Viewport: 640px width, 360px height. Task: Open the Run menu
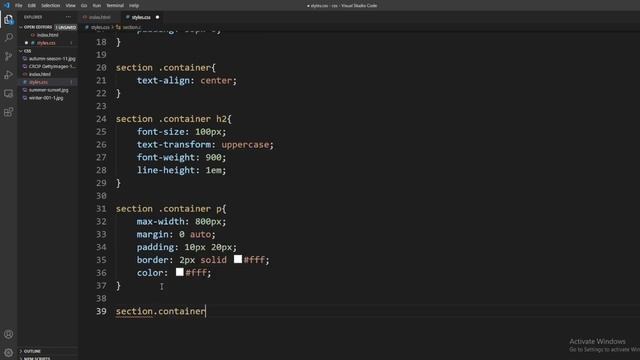pyautogui.click(x=97, y=6)
